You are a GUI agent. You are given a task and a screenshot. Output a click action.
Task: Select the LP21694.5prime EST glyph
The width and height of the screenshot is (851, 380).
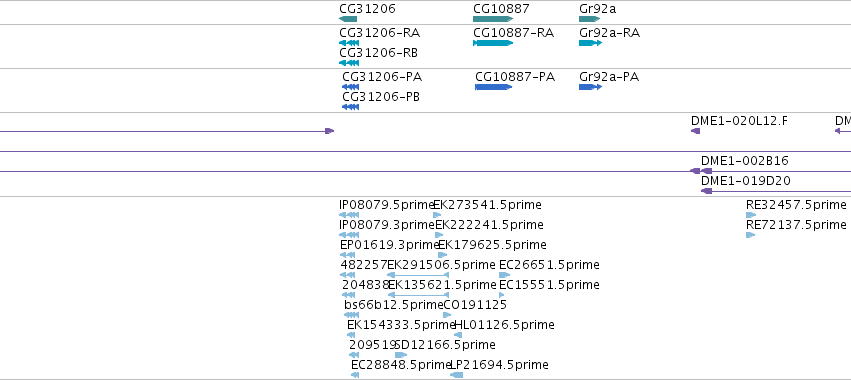pyautogui.click(x=456, y=375)
